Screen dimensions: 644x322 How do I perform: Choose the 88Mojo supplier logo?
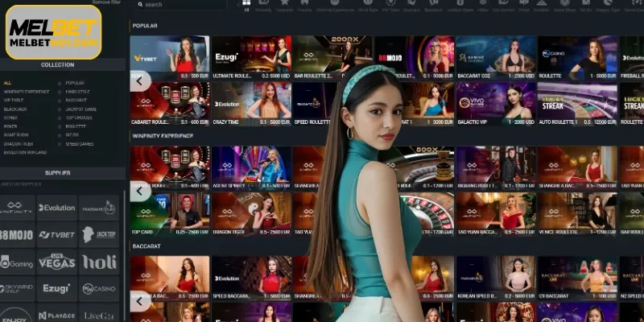[17, 235]
